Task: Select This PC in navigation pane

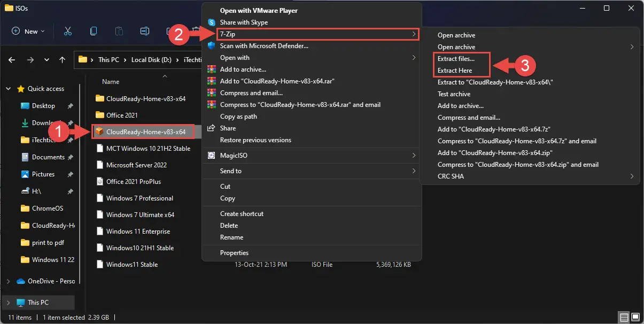Action: point(38,303)
